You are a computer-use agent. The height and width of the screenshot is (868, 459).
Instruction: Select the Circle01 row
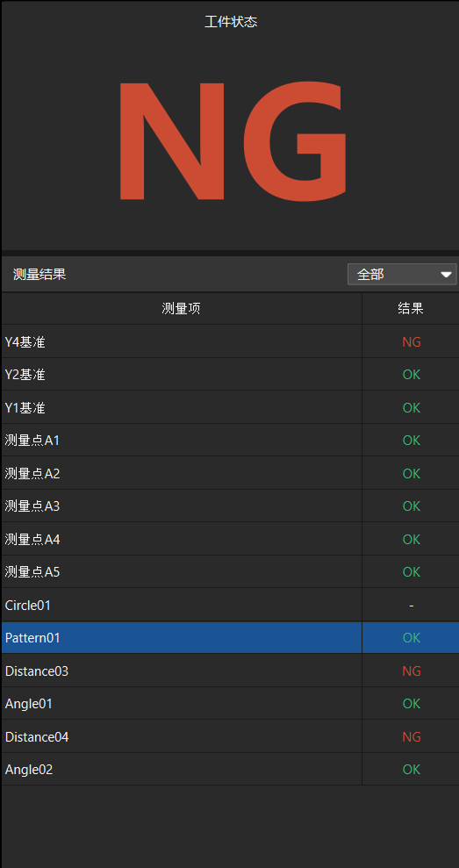(230, 605)
